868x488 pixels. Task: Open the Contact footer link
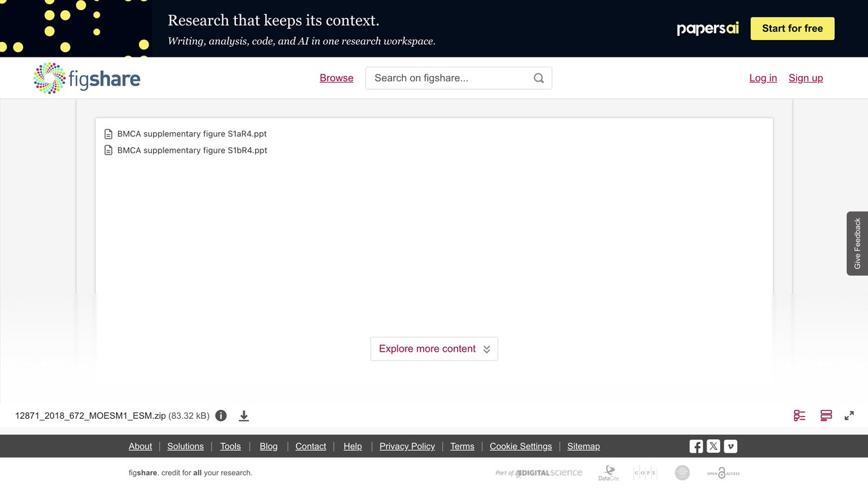[x=311, y=446]
